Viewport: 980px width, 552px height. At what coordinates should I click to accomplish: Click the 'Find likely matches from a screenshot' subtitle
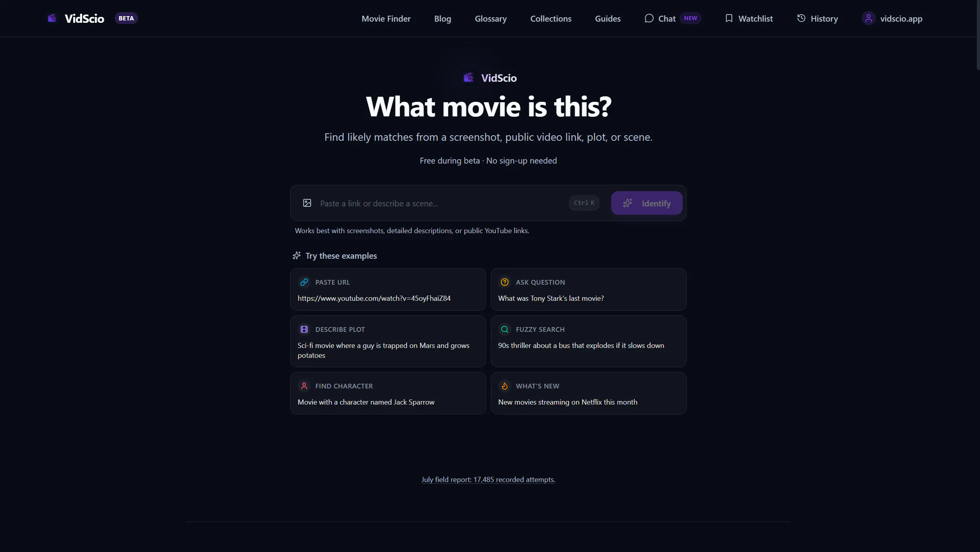pyautogui.click(x=488, y=137)
